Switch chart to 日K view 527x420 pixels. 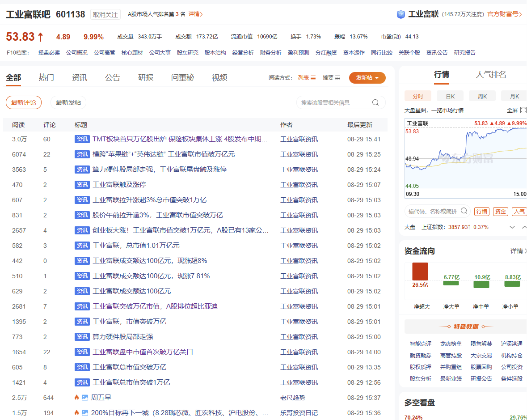(450, 96)
